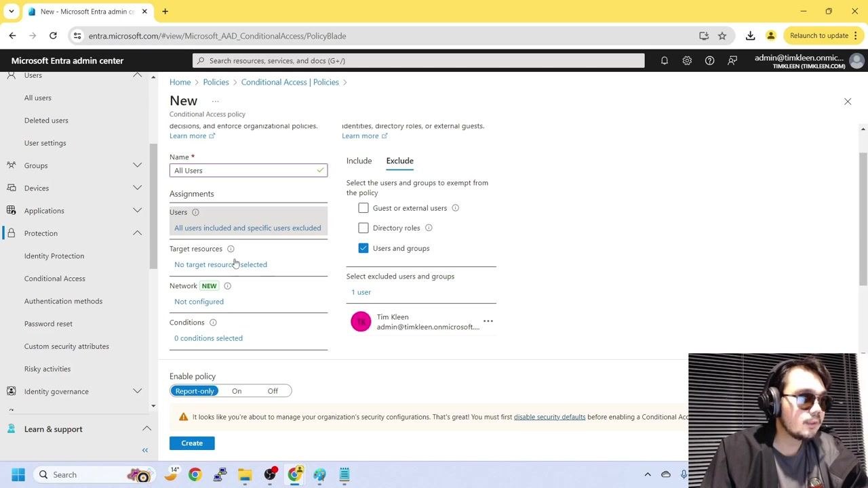Go to Home breadcrumb

coord(180,82)
